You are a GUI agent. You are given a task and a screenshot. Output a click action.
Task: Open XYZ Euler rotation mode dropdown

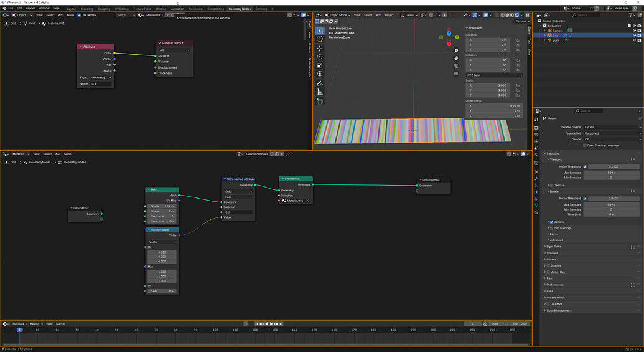pyautogui.click(x=494, y=75)
